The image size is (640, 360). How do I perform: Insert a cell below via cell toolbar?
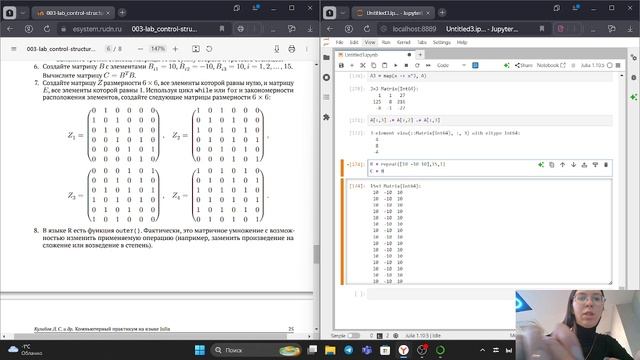[x=595, y=164]
